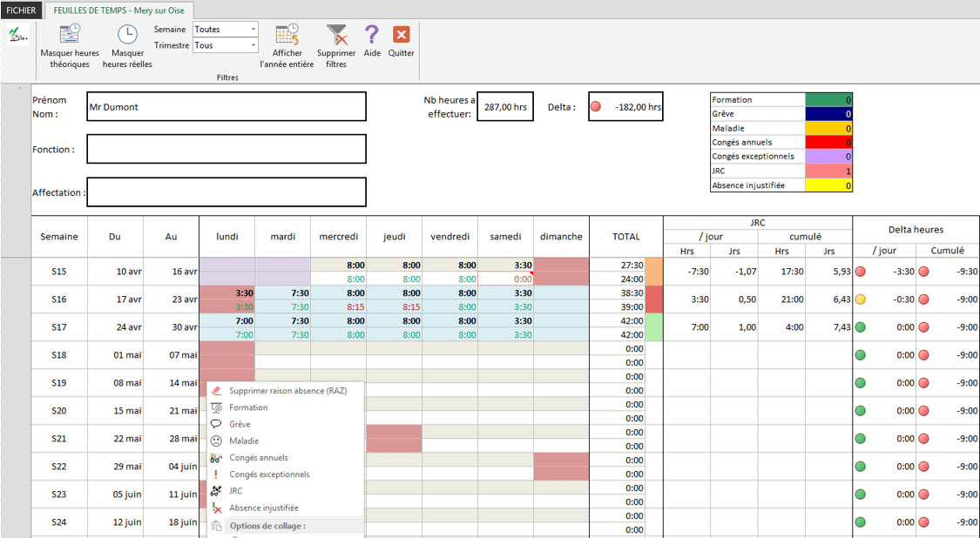The height and width of the screenshot is (538, 980).
Task: Choose Supprimer raison absence (RAZ) eraser item
Action: point(286,391)
